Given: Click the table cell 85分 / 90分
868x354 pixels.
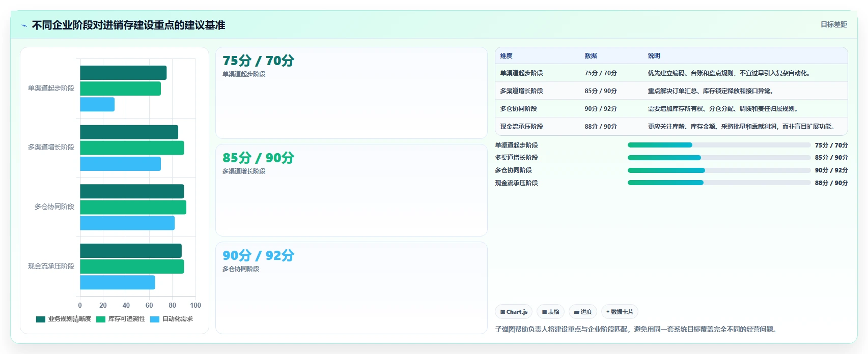Looking at the screenshot, I should [601, 91].
